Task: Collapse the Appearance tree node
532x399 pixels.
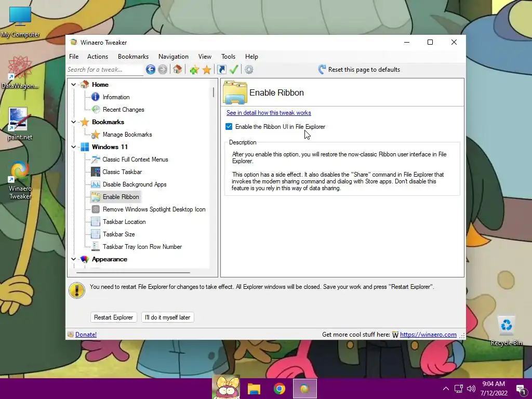Action: coord(74,259)
